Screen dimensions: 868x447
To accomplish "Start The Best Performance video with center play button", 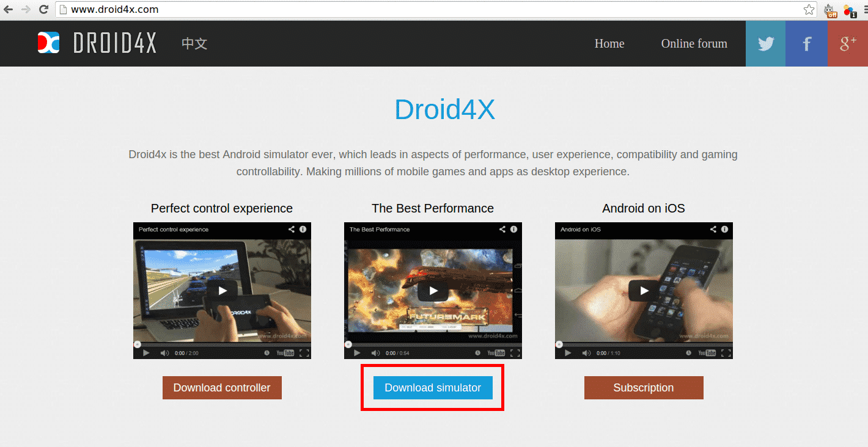I will pyautogui.click(x=433, y=291).
